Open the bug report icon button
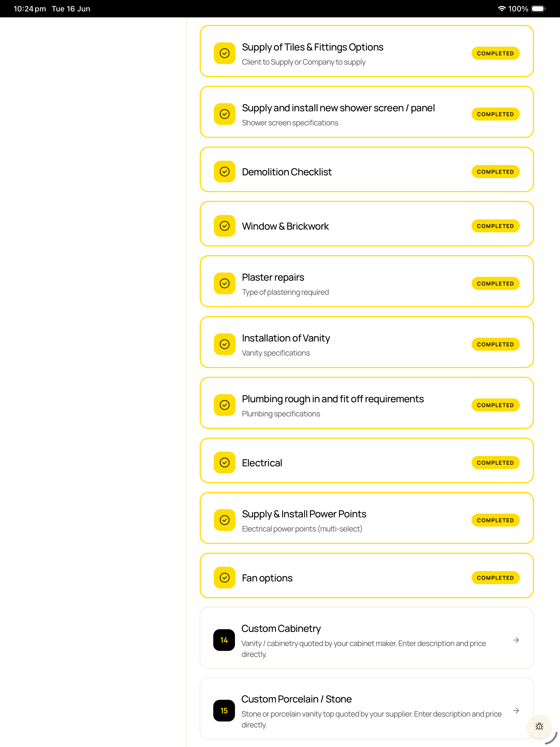 point(539,726)
